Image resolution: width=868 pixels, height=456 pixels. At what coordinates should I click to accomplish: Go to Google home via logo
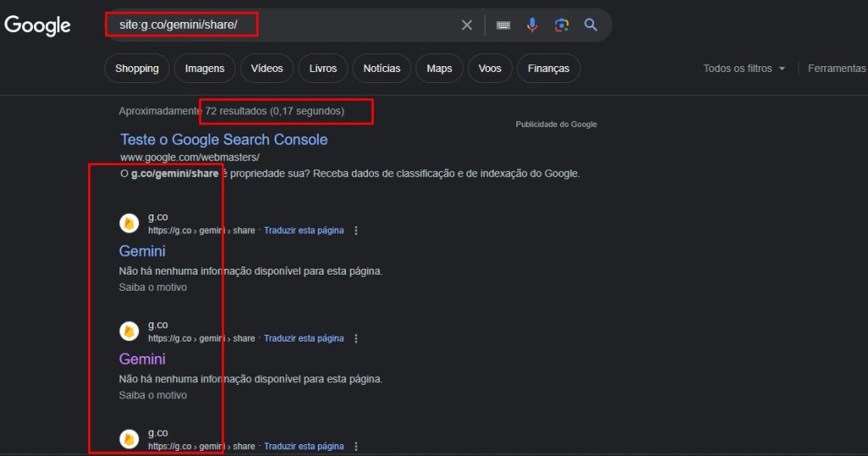37,25
